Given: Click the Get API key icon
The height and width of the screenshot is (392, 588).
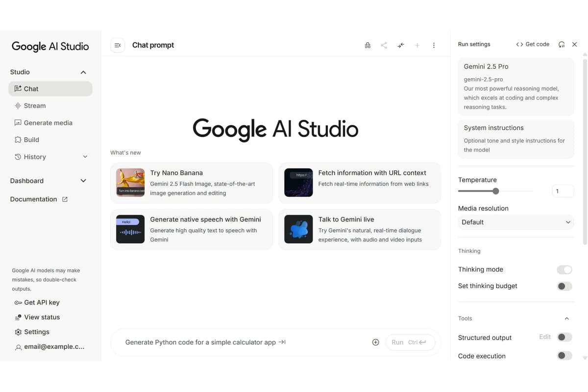Looking at the screenshot, I should 18,303.
